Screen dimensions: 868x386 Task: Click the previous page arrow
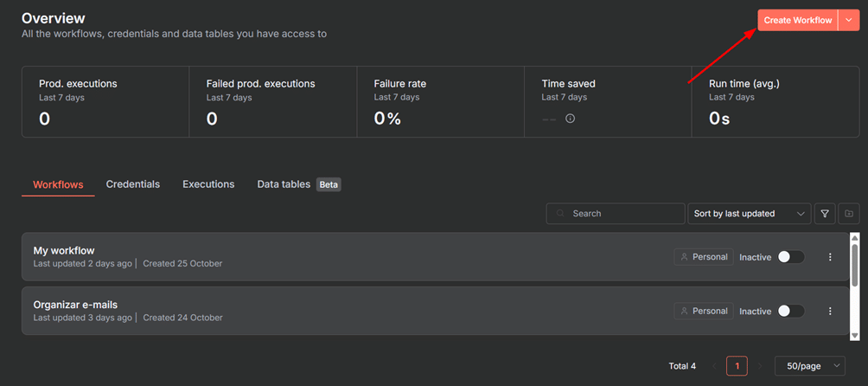(x=715, y=366)
